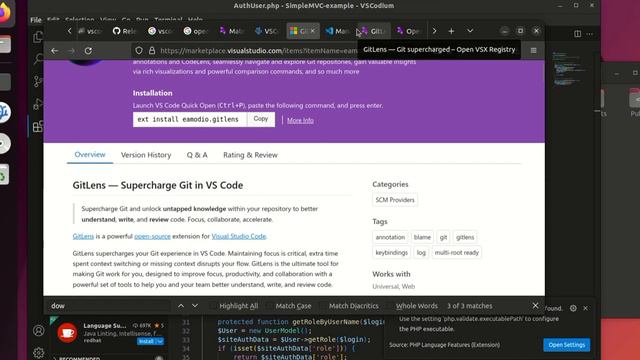Go back with the Firefox back arrow
The width and height of the screenshot is (640, 360).
coord(54,51)
